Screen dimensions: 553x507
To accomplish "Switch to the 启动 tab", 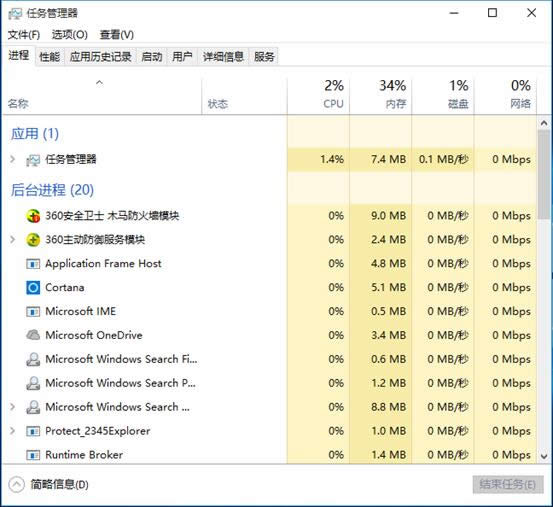I will click(x=152, y=57).
